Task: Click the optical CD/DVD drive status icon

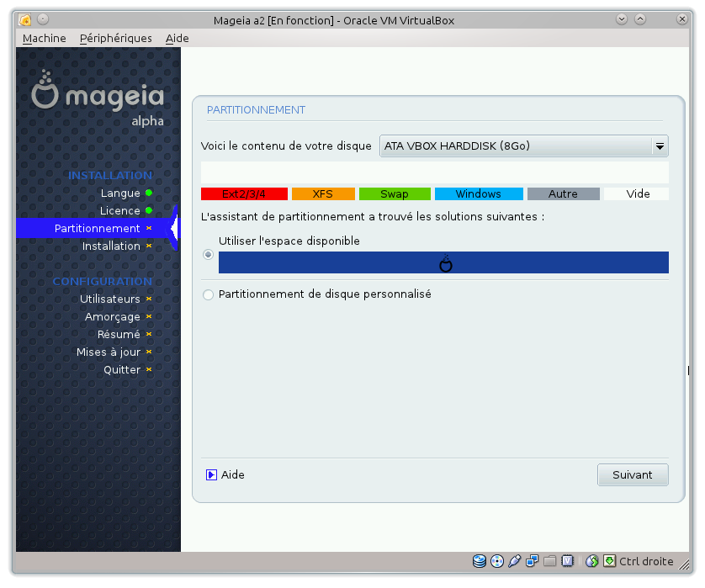Action: tap(497, 561)
